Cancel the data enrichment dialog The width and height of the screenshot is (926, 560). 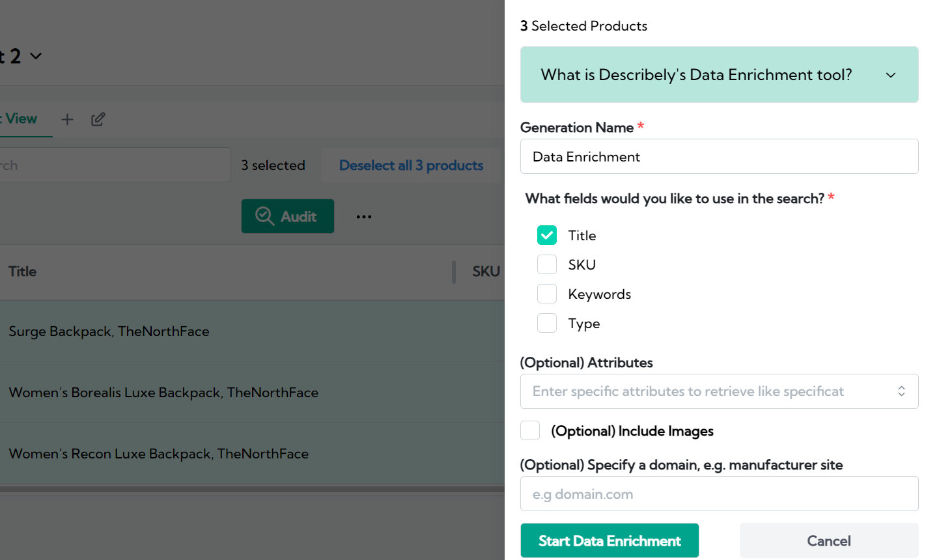[x=828, y=540]
